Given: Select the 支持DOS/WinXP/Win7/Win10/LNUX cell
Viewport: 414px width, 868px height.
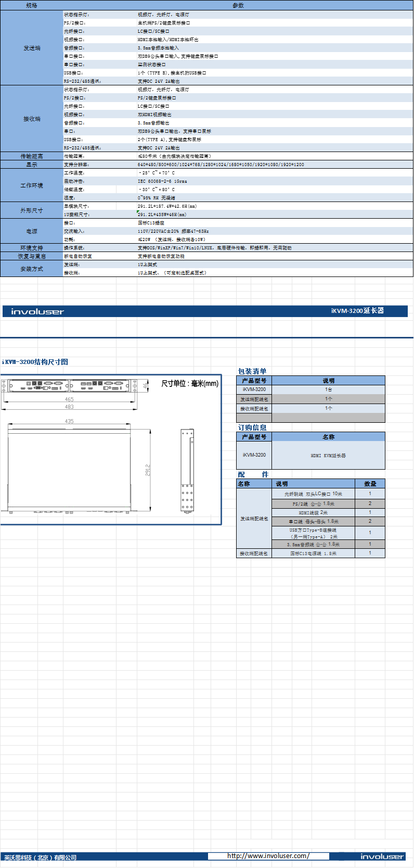Looking at the screenshot, I should coord(275,248).
